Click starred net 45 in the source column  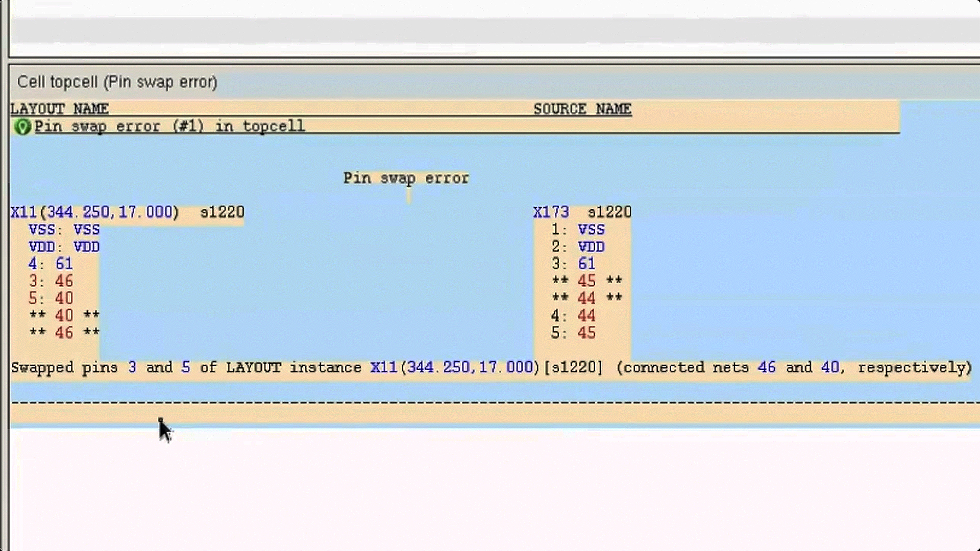(587, 281)
